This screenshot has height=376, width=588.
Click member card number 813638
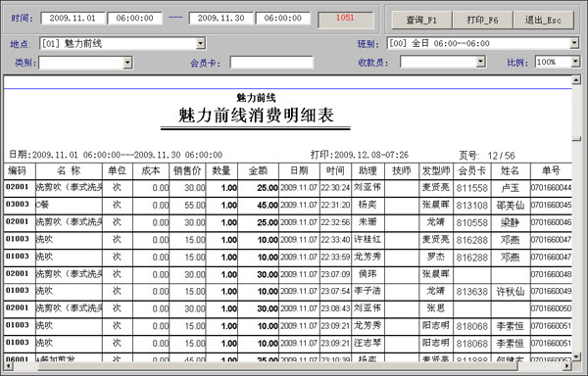(x=472, y=292)
